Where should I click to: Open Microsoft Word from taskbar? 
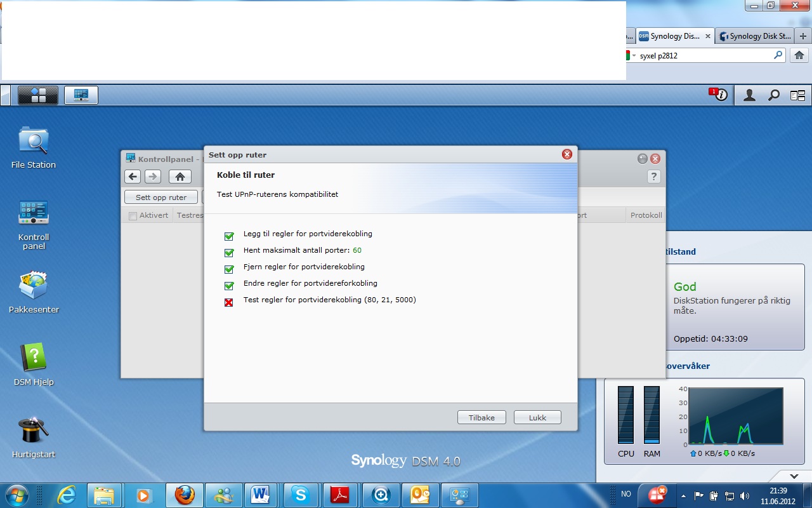point(261,495)
